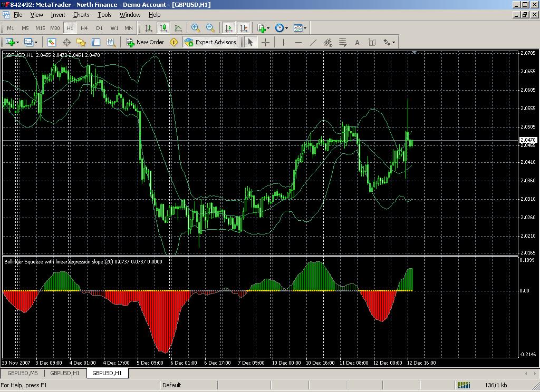Click the 2.0505 price scale value
540x392 pixels.
pos(527,127)
